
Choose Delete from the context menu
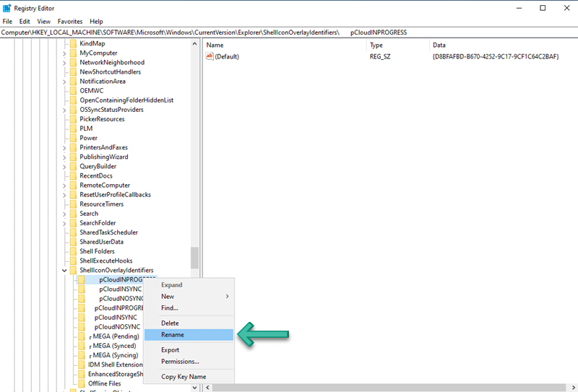pyautogui.click(x=189, y=323)
